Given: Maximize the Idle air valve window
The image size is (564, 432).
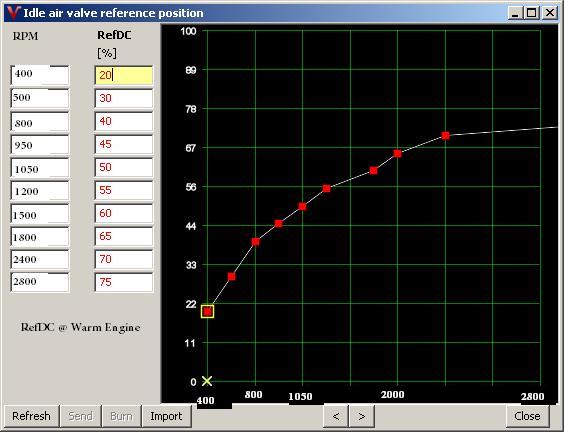Looking at the screenshot, I should pyautogui.click(x=532, y=13).
